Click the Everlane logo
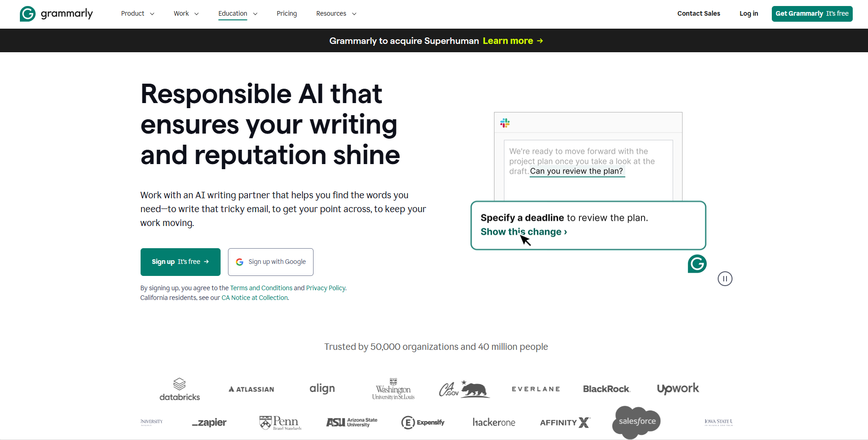Image resolution: width=868 pixels, height=440 pixels. point(536,389)
